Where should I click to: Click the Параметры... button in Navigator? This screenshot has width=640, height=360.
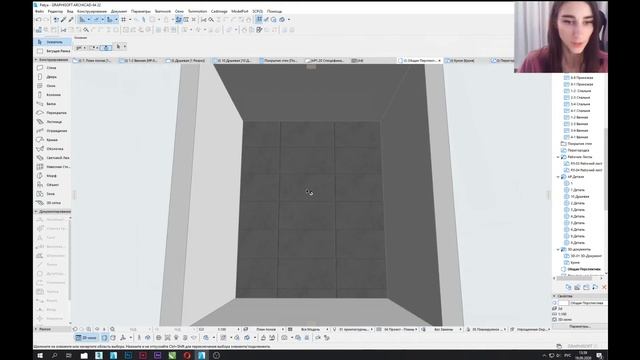(579, 327)
